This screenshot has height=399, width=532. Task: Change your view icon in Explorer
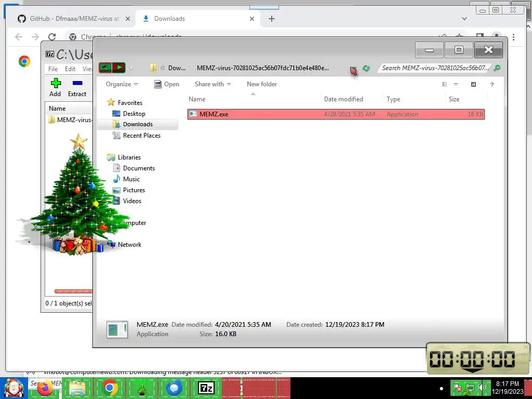[445, 84]
